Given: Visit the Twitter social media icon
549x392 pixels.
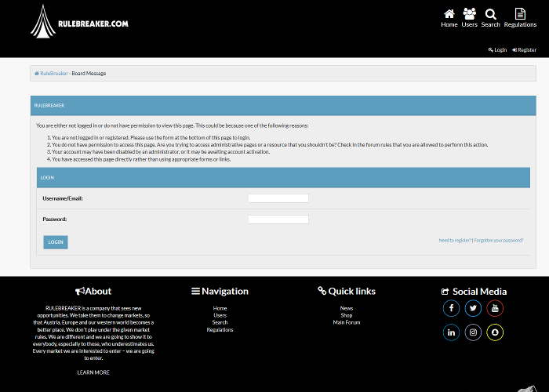Looking at the screenshot, I should (473, 308).
